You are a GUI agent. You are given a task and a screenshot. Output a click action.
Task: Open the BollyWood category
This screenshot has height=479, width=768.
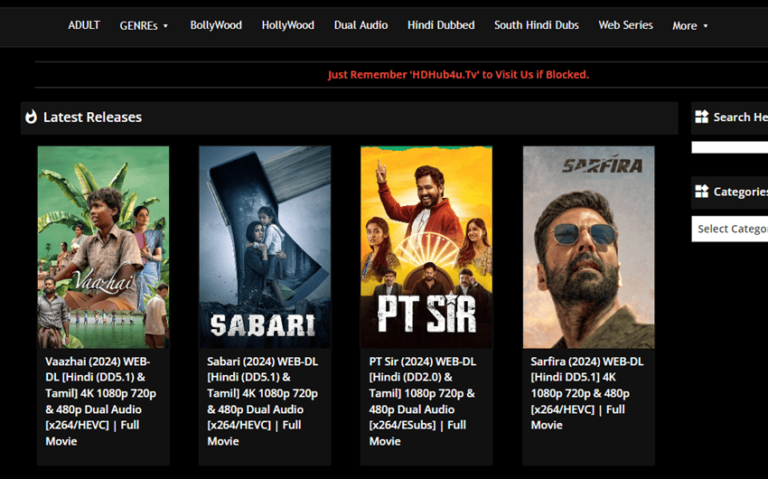coord(216,25)
